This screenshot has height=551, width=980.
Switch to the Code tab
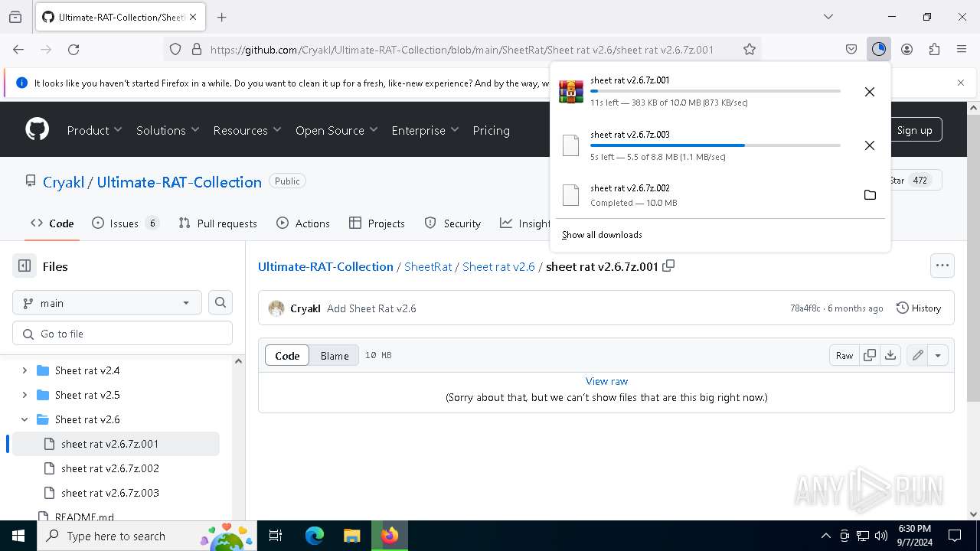[x=52, y=223]
